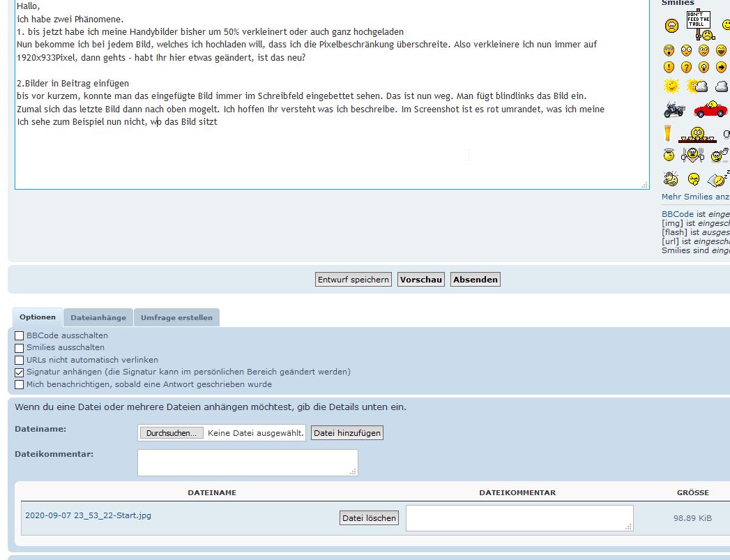Check "Mich benachrichtigen" on reply option

pyautogui.click(x=20, y=384)
